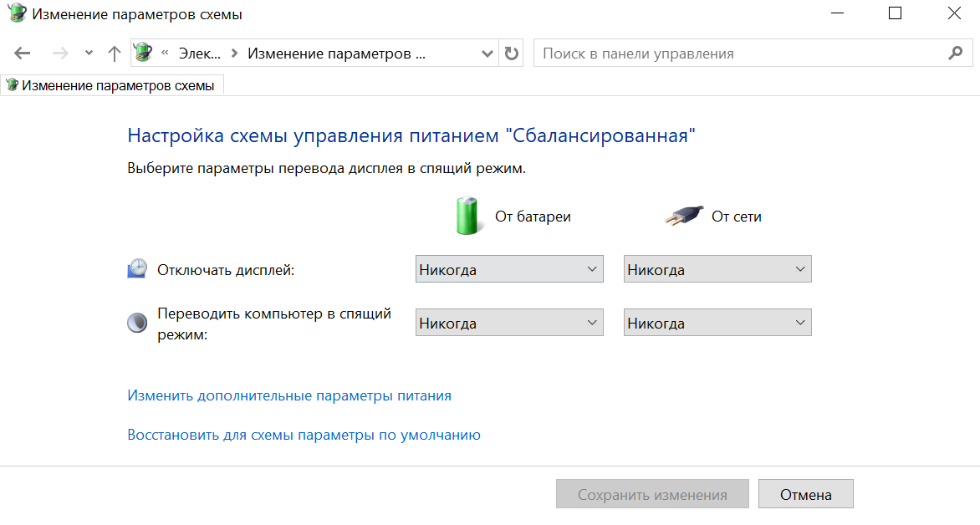
Task: Click the Refresh button in address bar
Action: [x=511, y=54]
